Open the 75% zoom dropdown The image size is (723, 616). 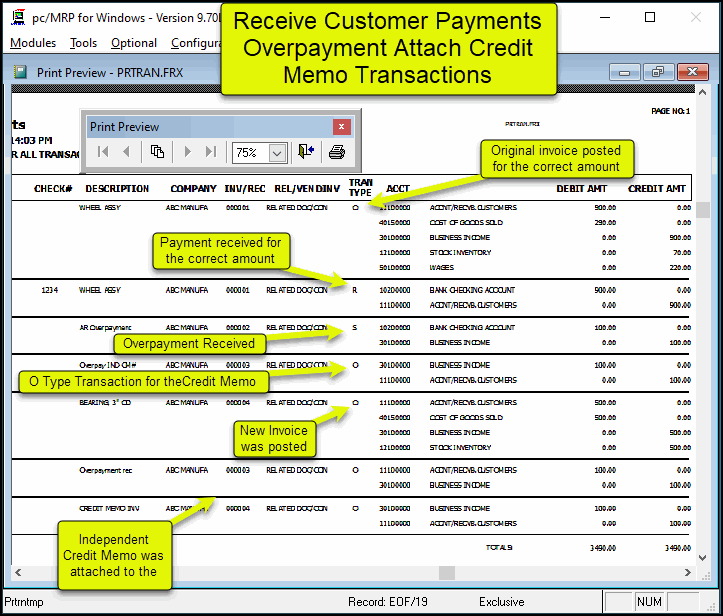click(x=277, y=152)
